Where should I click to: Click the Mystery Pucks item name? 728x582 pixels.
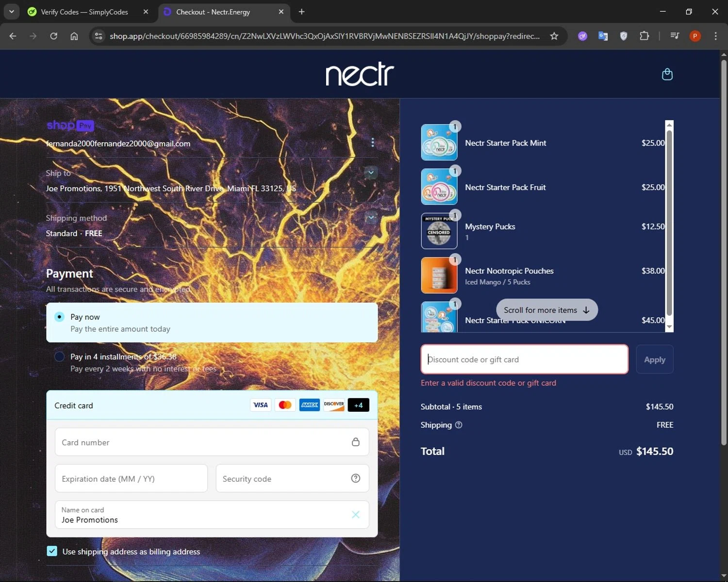(x=490, y=226)
